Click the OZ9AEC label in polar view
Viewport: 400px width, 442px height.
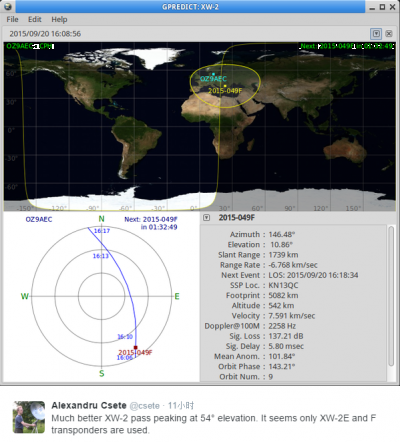(39, 219)
